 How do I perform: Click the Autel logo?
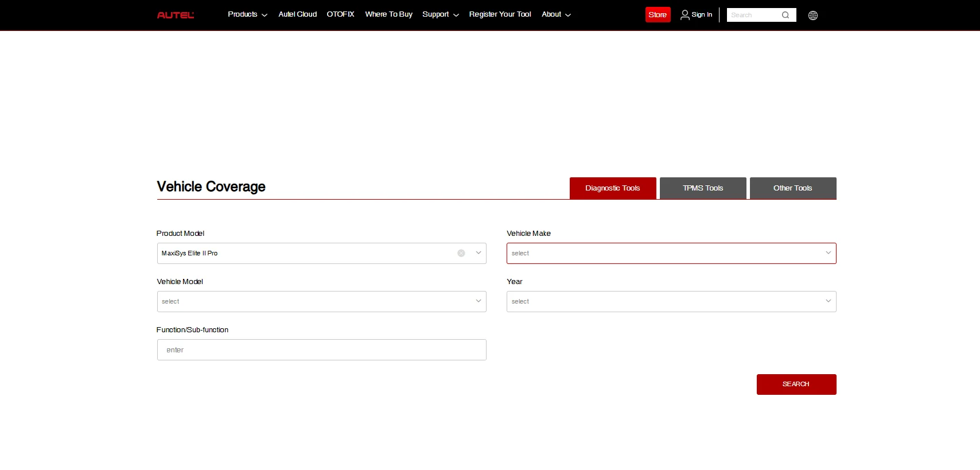(x=176, y=15)
